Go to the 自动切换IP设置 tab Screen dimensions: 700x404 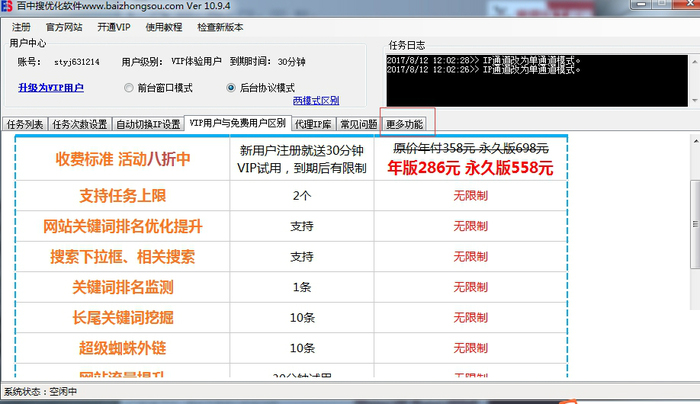148,125
